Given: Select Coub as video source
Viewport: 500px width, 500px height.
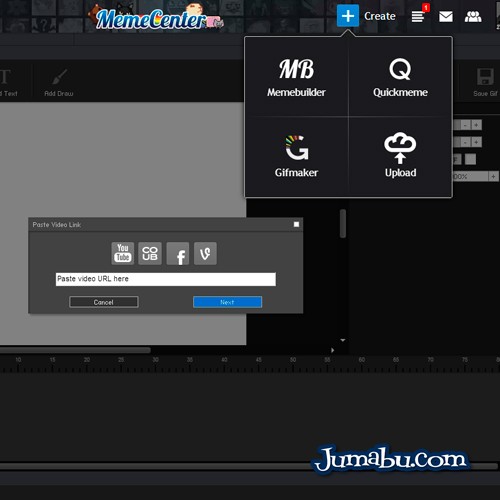Looking at the screenshot, I should (x=150, y=253).
